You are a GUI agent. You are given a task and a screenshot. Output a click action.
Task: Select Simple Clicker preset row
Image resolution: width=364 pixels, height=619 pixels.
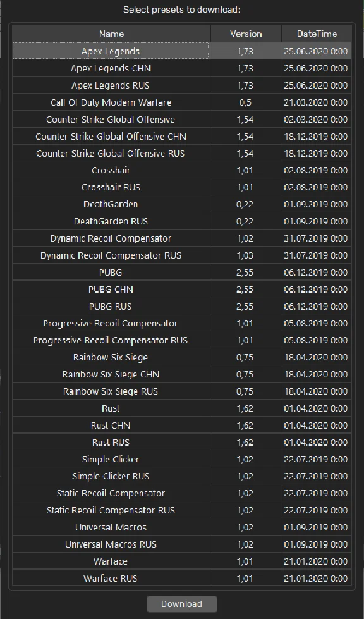click(x=182, y=459)
